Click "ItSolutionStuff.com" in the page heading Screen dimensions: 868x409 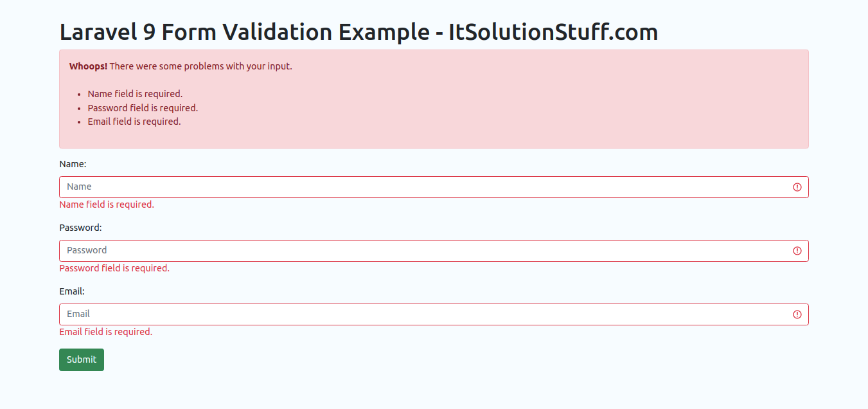553,32
